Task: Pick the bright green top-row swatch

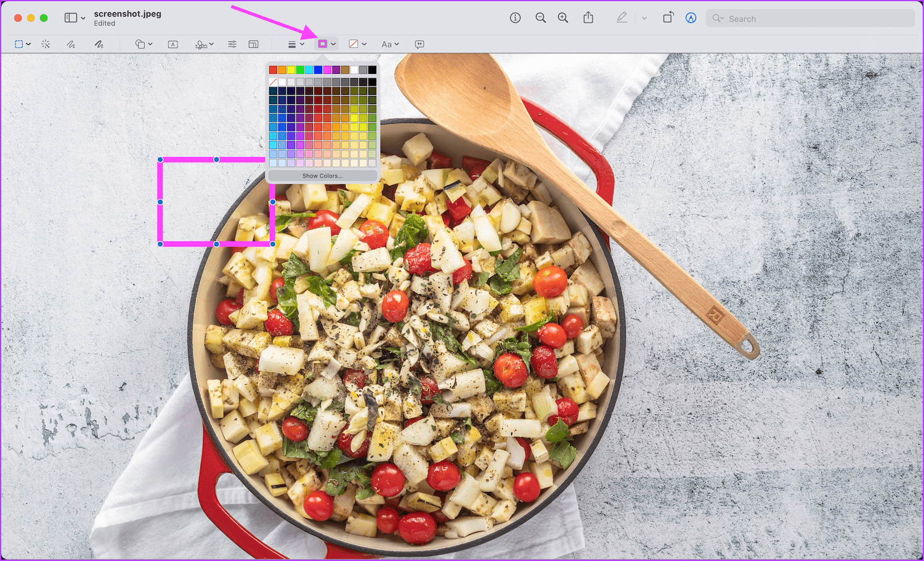Action: click(x=300, y=70)
